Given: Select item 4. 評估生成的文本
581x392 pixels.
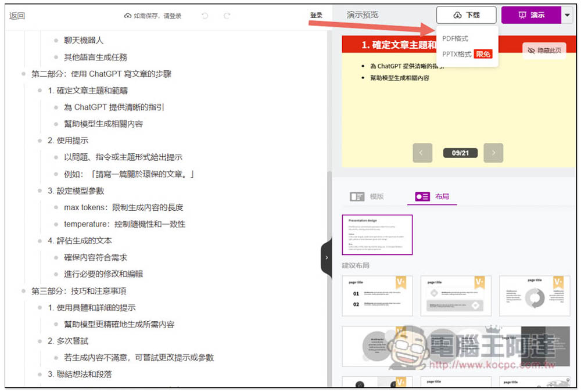Looking at the screenshot, I should (80, 241).
